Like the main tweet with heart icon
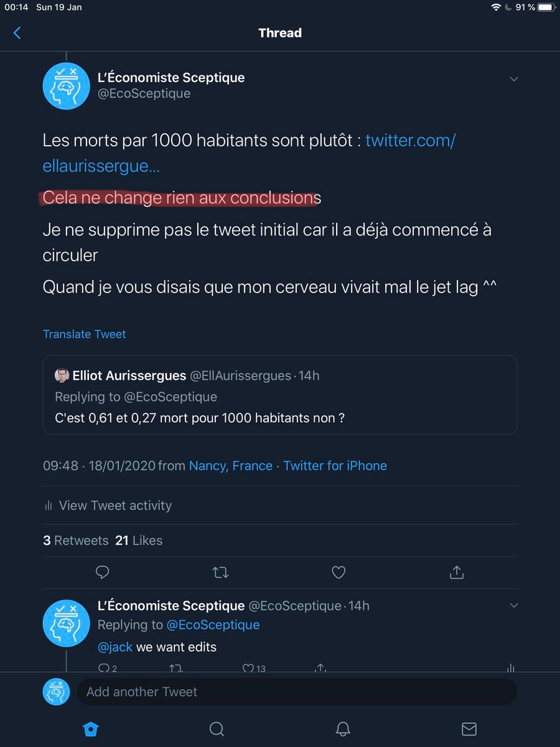The width and height of the screenshot is (560, 747). point(338,572)
